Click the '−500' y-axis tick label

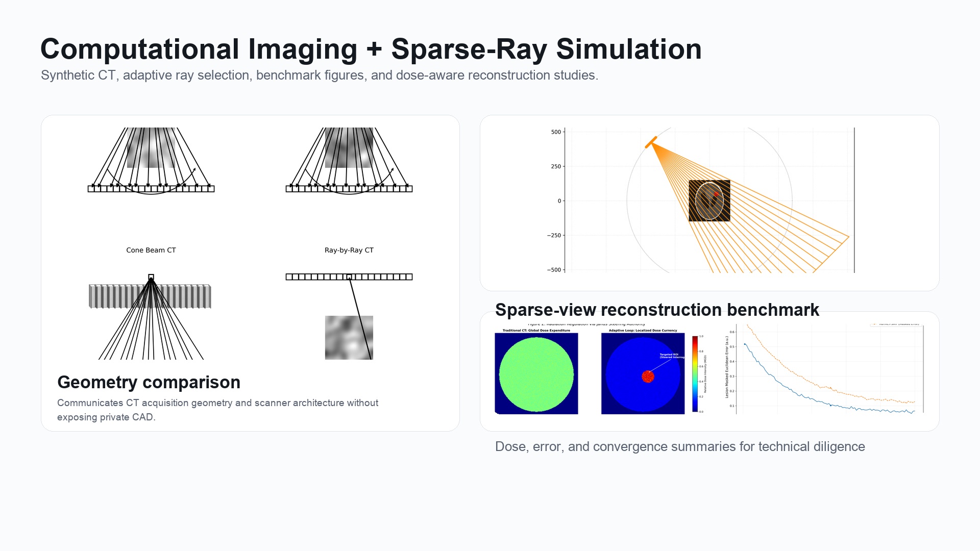pyautogui.click(x=554, y=270)
